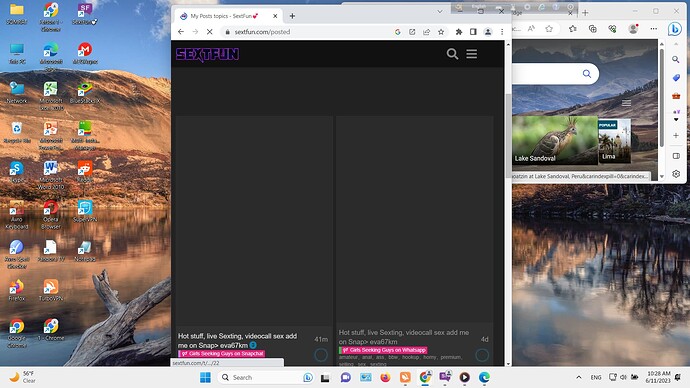This screenshot has height=388, width=690.
Task: Stop loading the page in Chrome
Action: 209,32
